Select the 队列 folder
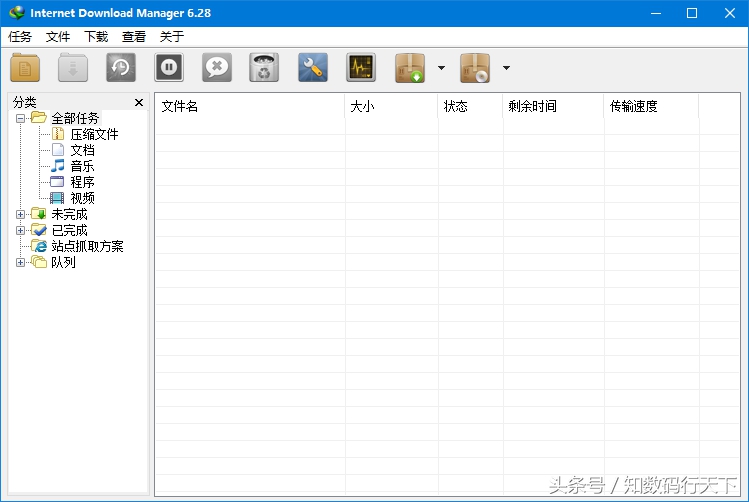 coord(63,262)
